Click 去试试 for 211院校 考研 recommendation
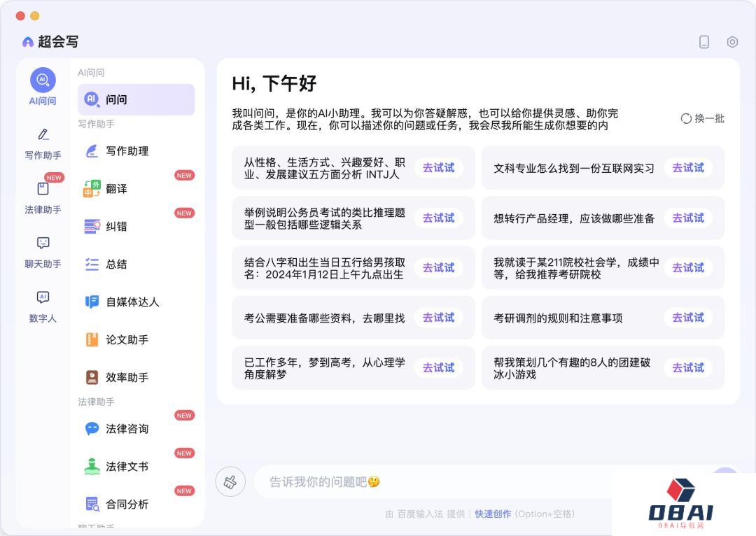The height and width of the screenshot is (536, 756). [688, 267]
